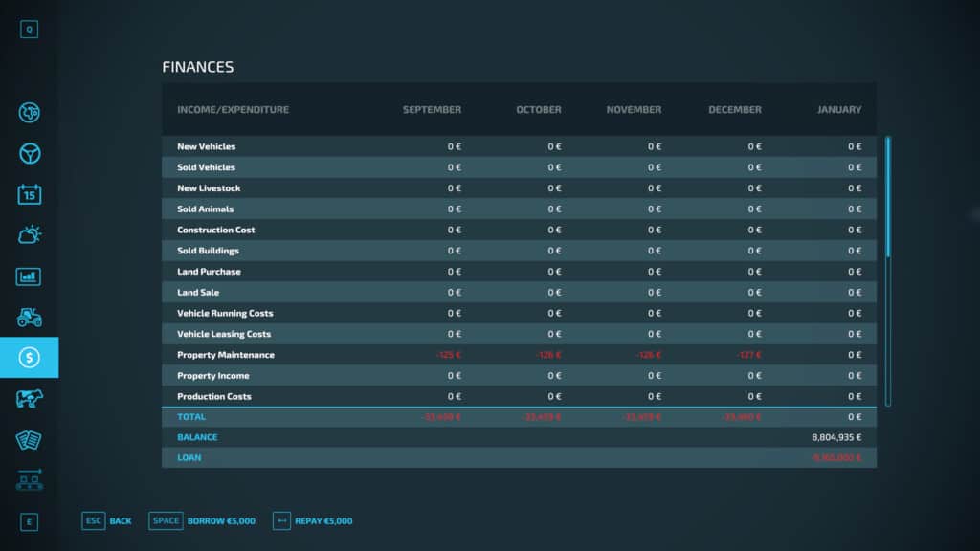Select the January column header
Image resolution: width=980 pixels, height=551 pixels.
click(838, 110)
